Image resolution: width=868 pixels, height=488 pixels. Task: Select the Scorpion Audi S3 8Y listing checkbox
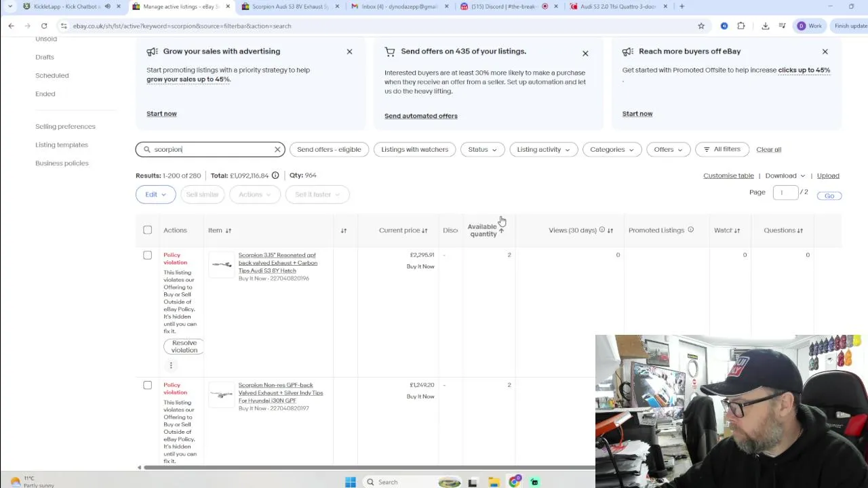pos(147,255)
